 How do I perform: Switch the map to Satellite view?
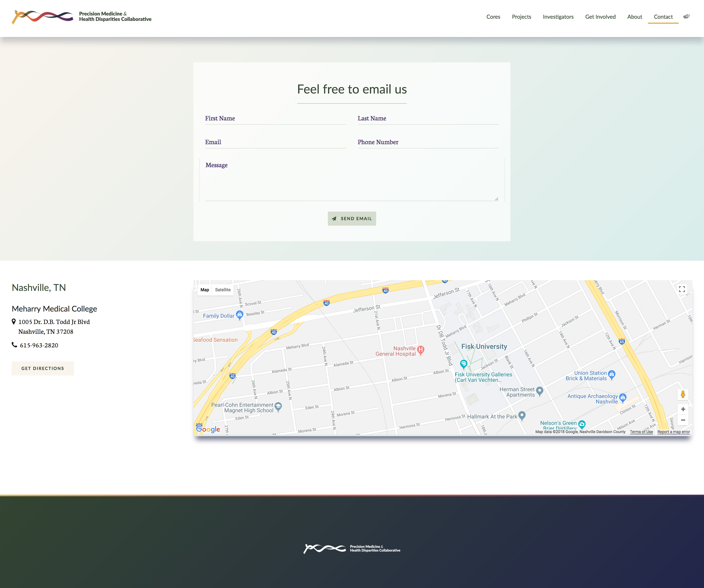(223, 290)
